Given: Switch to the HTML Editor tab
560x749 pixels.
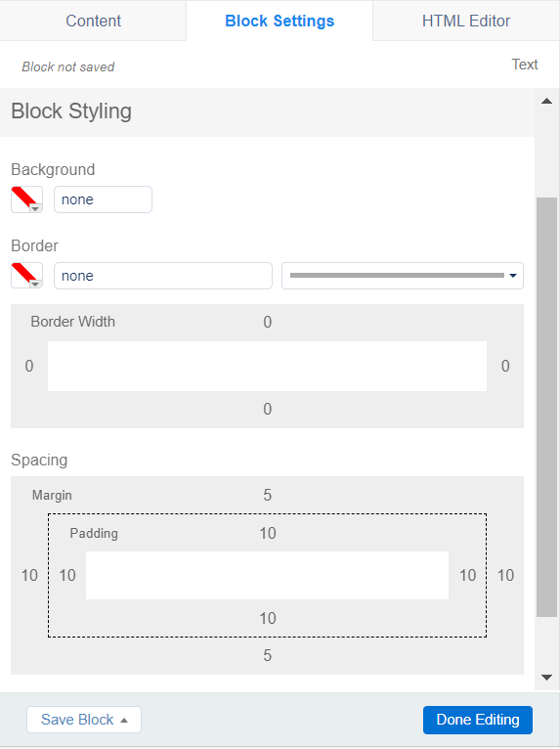Looking at the screenshot, I should (x=466, y=21).
